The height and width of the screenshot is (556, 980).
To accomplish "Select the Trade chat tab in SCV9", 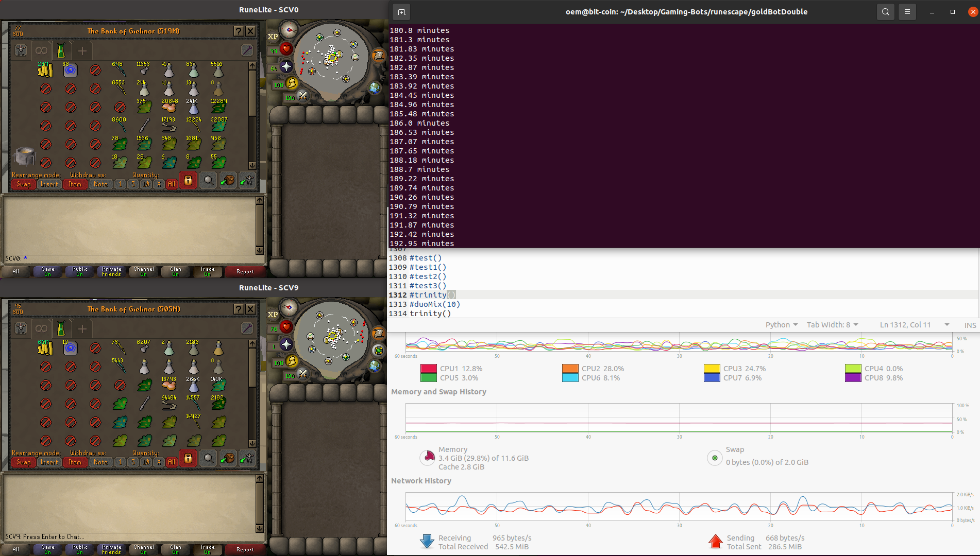I will 208,549.
